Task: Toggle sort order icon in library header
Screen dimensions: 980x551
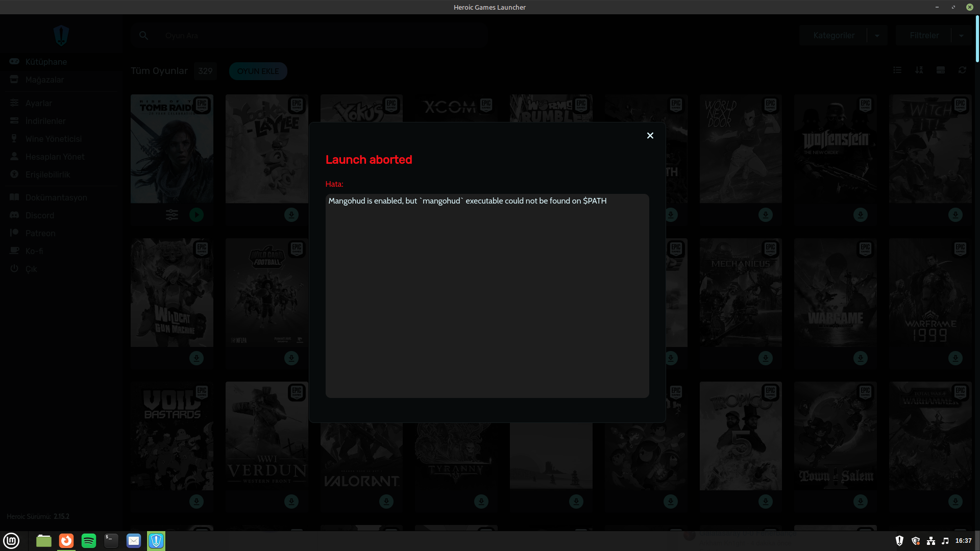Action: click(x=919, y=70)
